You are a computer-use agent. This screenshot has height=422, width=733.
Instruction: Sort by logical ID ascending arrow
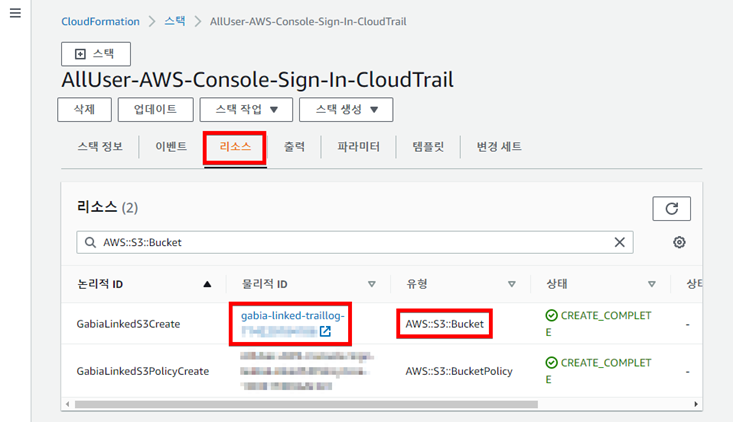coord(207,284)
